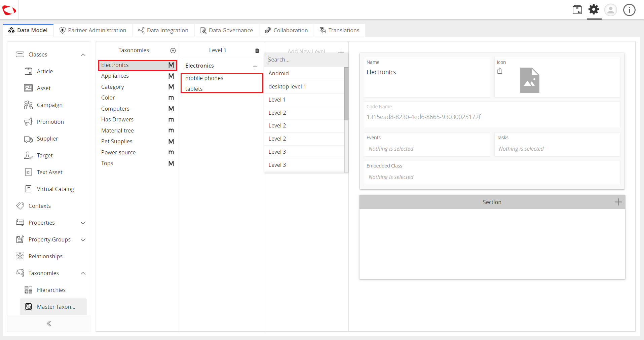Select Color taxonomy

(138, 98)
